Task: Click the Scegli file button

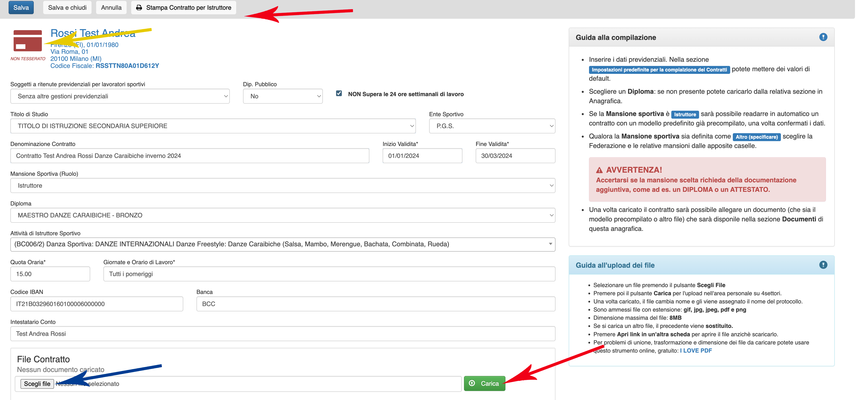Action: coord(37,384)
